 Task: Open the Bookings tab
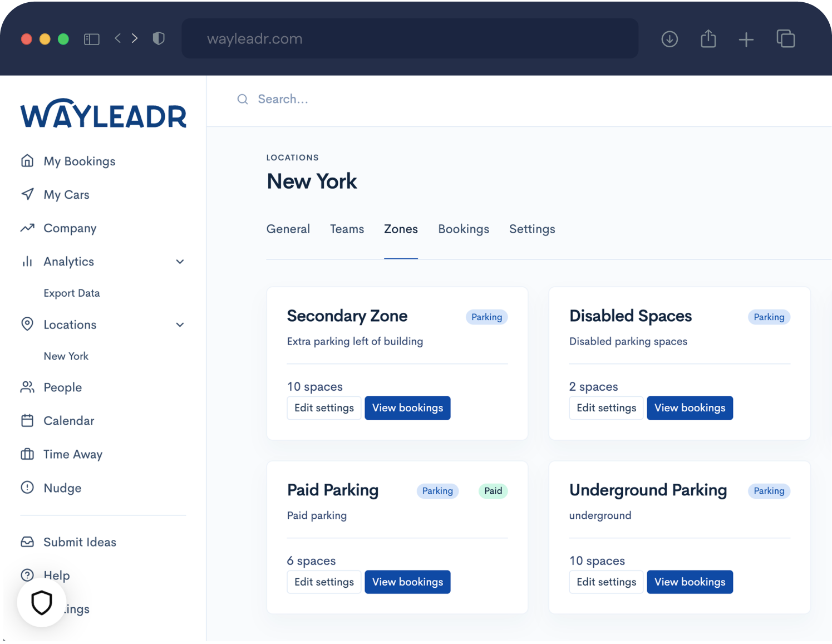[x=463, y=229]
